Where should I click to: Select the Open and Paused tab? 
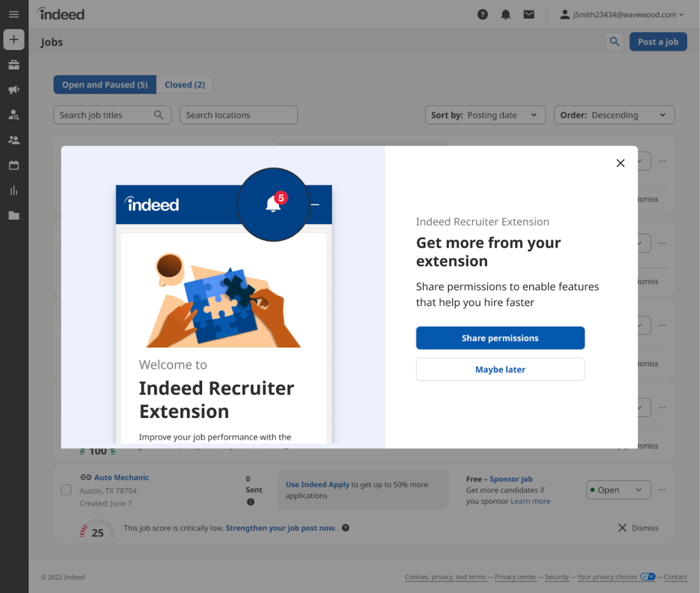[105, 84]
